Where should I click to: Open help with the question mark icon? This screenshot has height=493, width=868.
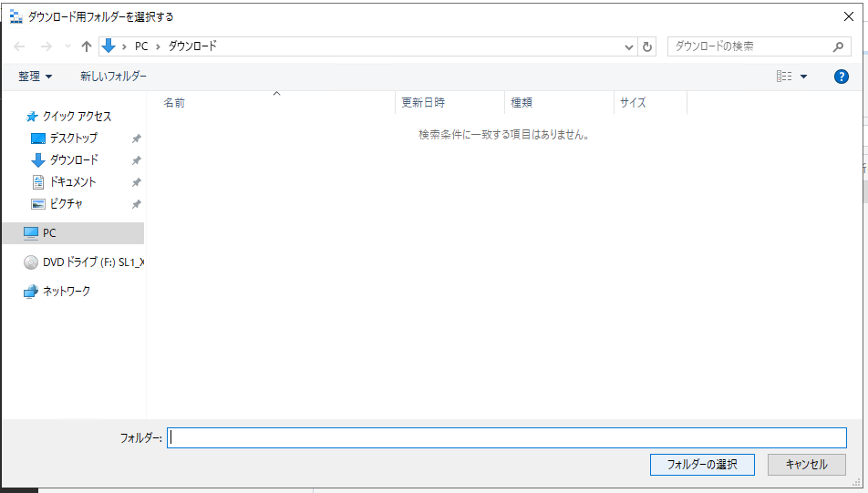tap(841, 77)
